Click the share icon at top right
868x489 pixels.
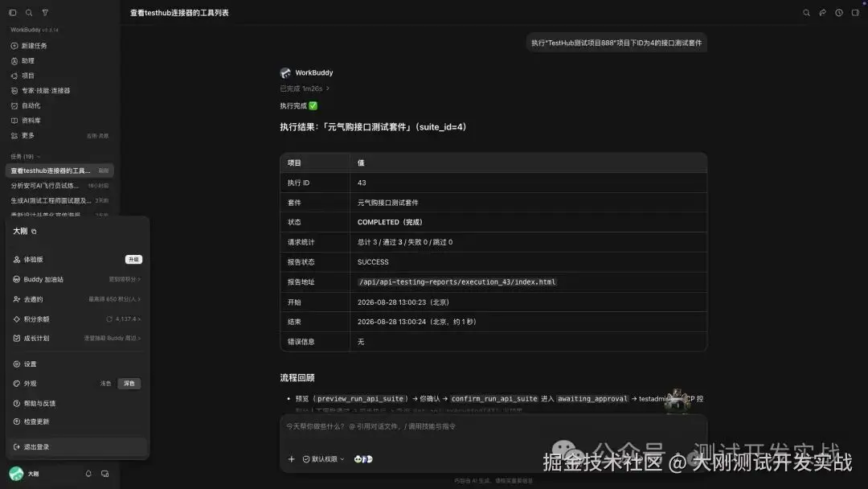tap(823, 13)
